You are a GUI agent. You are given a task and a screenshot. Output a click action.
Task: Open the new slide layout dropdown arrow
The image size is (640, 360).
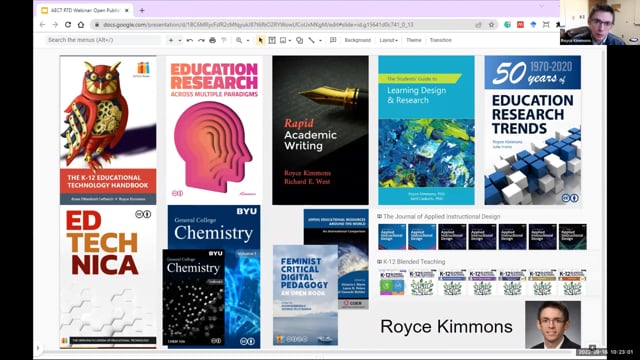pos(180,40)
